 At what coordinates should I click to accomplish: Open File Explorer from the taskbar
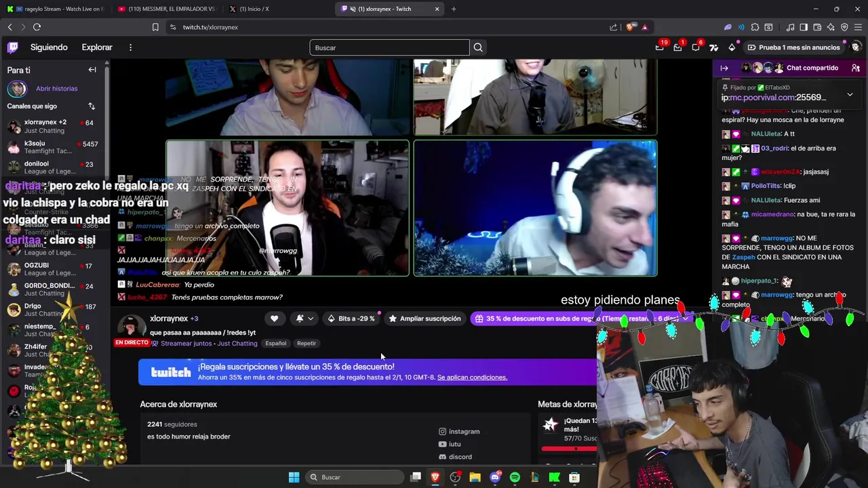click(475, 477)
